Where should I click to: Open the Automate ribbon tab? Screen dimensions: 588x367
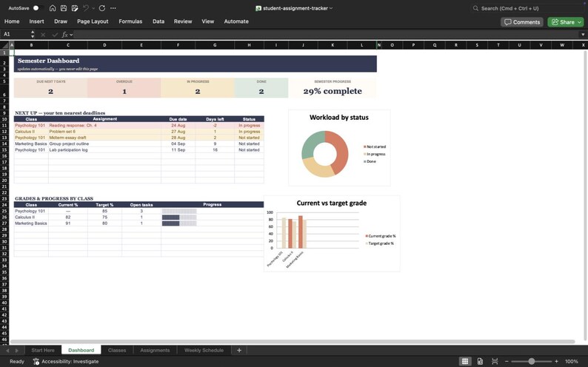236,21
